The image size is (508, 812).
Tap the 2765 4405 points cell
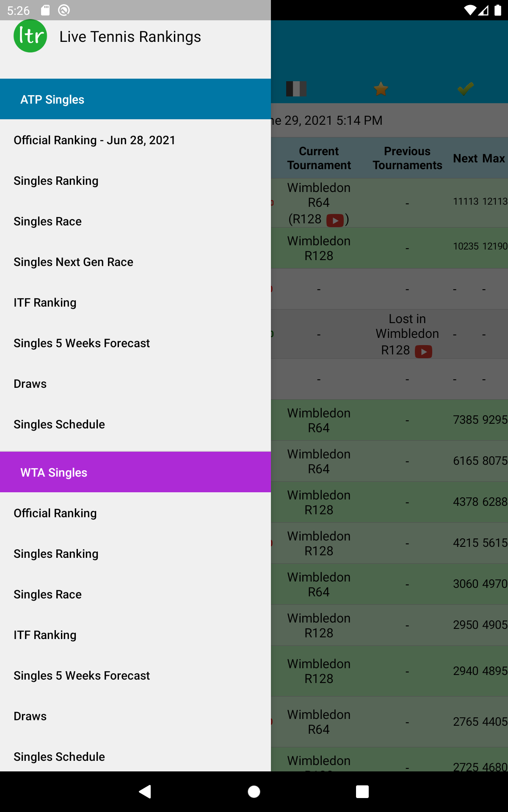[480, 721]
